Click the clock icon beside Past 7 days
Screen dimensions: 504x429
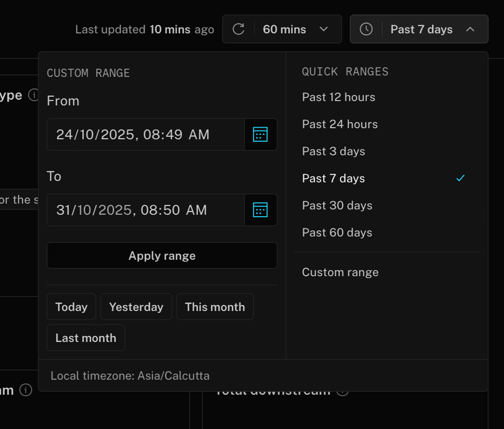367,29
